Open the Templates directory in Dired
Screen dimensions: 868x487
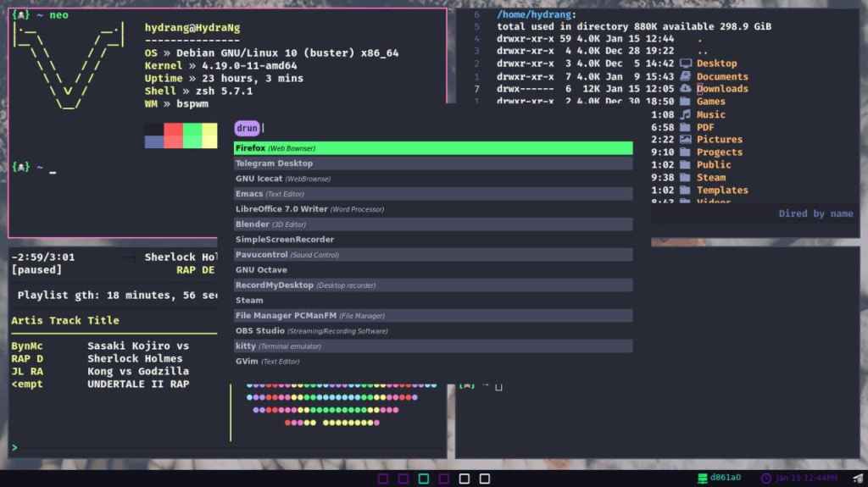coord(721,191)
